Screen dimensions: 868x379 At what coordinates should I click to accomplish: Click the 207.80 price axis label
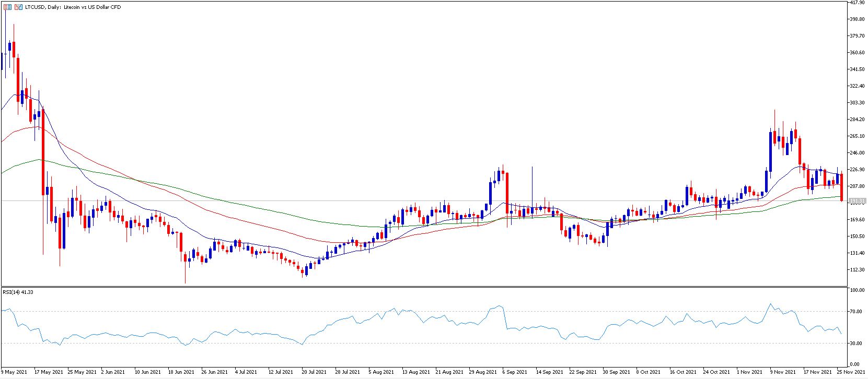click(x=858, y=186)
